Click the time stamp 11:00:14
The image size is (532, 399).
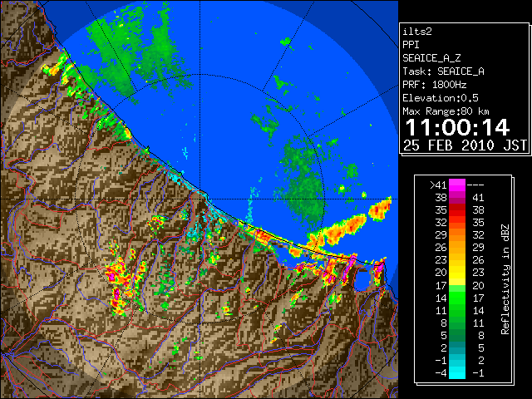(x=457, y=127)
